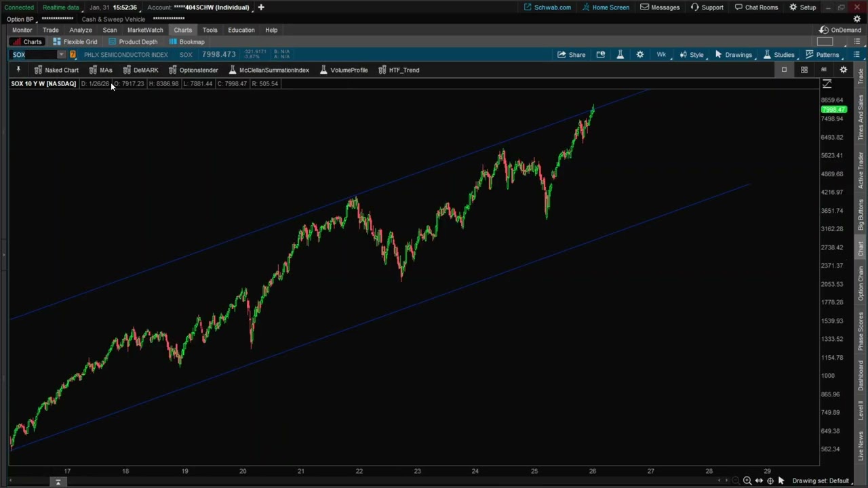
Task: Click the All charts sync icon
Action: (x=824, y=70)
